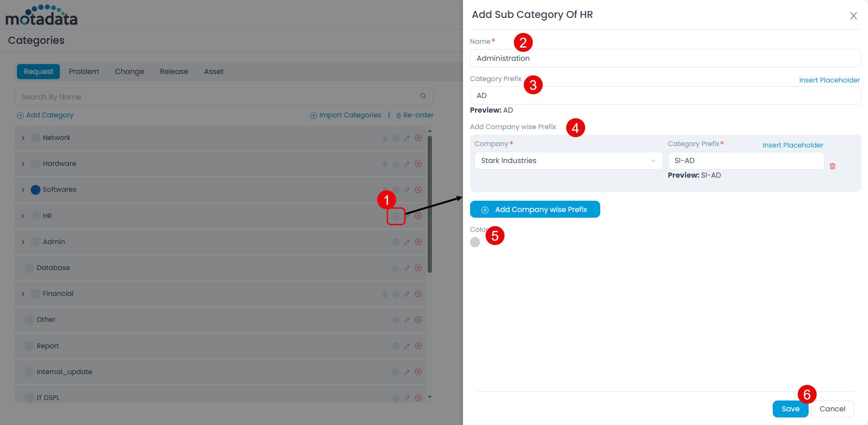Image resolution: width=868 pixels, height=425 pixels.
Task: Click Add Company wise Prefix button
Action: 535,209
